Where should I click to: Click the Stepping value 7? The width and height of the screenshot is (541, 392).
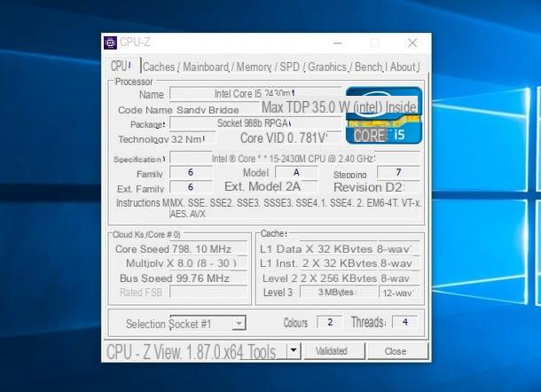coord(398,172)
